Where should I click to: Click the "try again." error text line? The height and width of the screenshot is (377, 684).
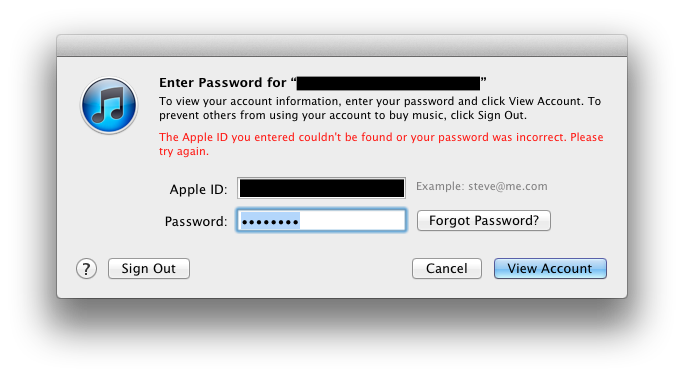(184, 151)
